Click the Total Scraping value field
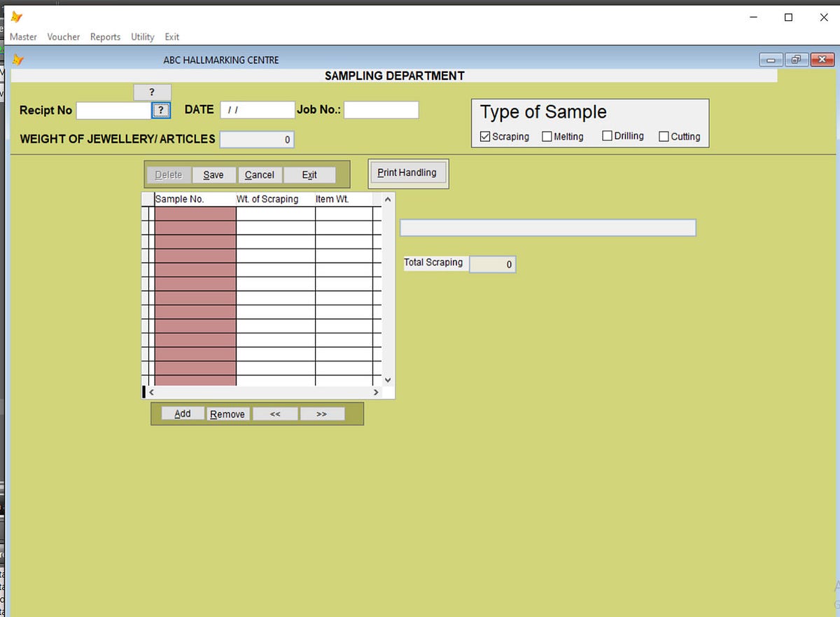Image resolution: width=840 pixels, height=617 pixels. click(x=493, y=264)
